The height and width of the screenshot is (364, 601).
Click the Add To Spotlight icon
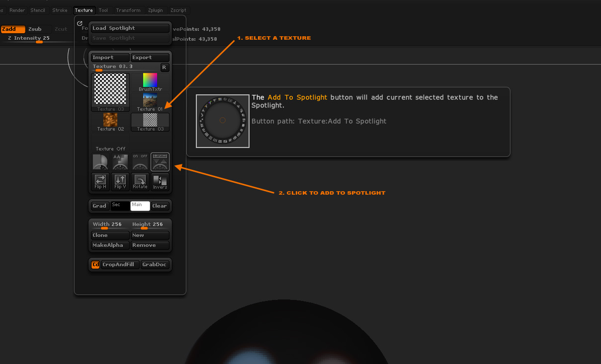coord(160,161)
